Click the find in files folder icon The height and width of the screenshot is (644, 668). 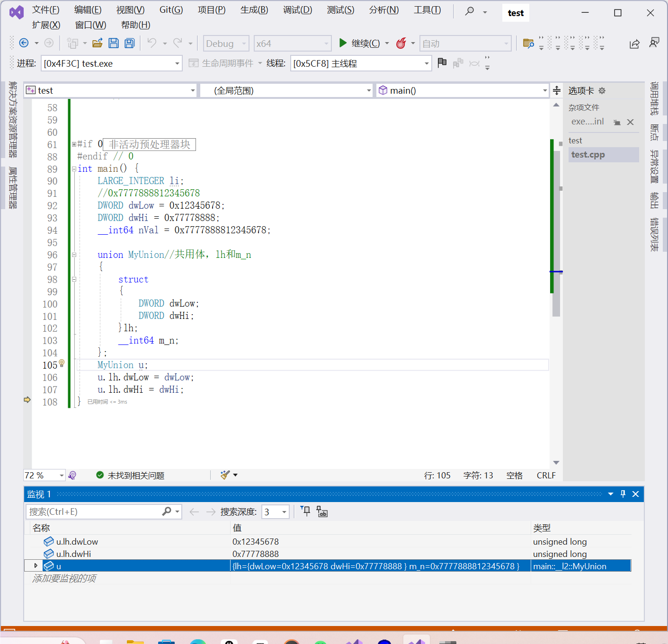coord(528,44)
